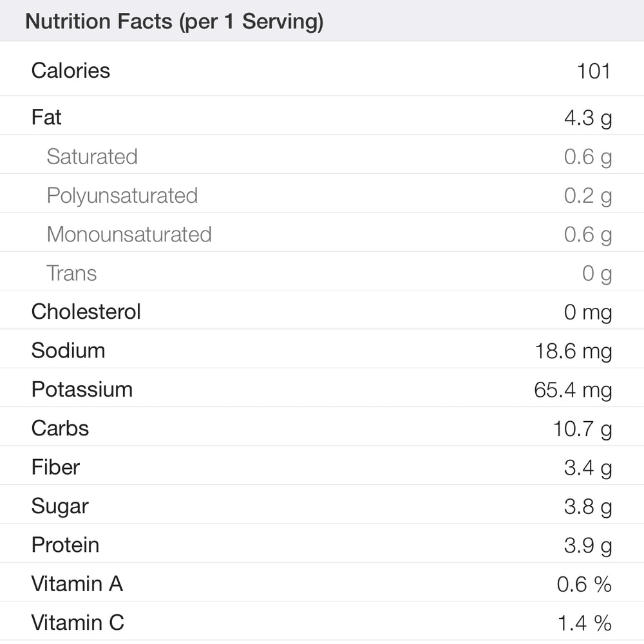Viewport: 644px width, 644px height.
Task: Select the Sodium row label
Action: (x=68, y=350)
